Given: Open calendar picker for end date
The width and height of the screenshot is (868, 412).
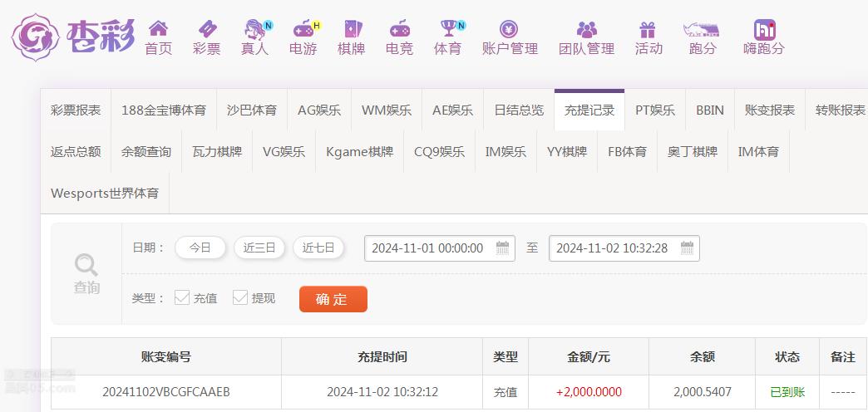Looking at the screenshot, I should pyautogui.click(x=687, y=248).
